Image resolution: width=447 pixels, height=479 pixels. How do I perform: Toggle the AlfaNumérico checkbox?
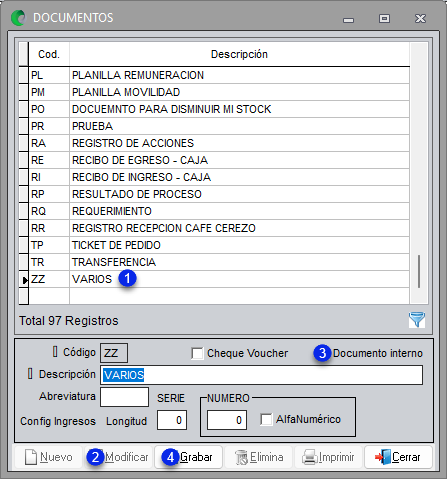266,419
